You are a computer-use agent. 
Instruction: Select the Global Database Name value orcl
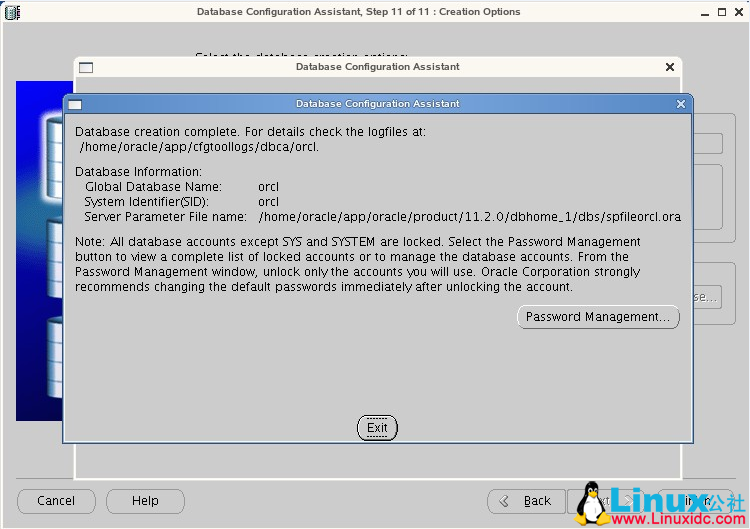[268, 187]
